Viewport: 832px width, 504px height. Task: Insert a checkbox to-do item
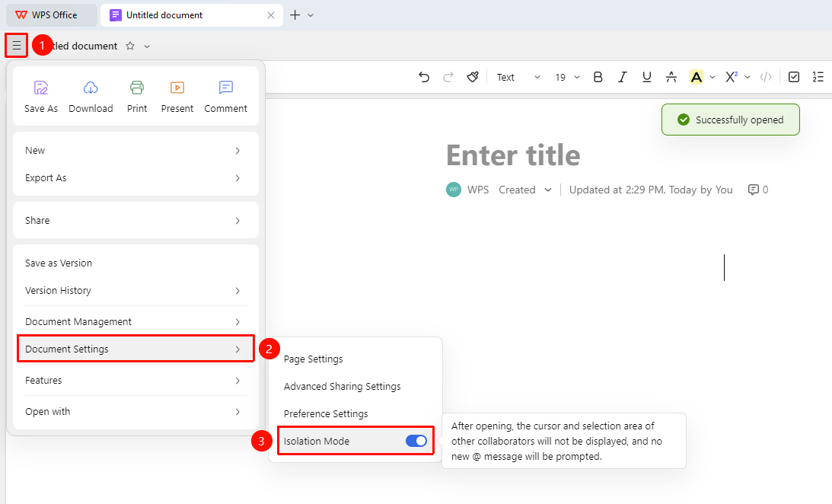point(794,78)
